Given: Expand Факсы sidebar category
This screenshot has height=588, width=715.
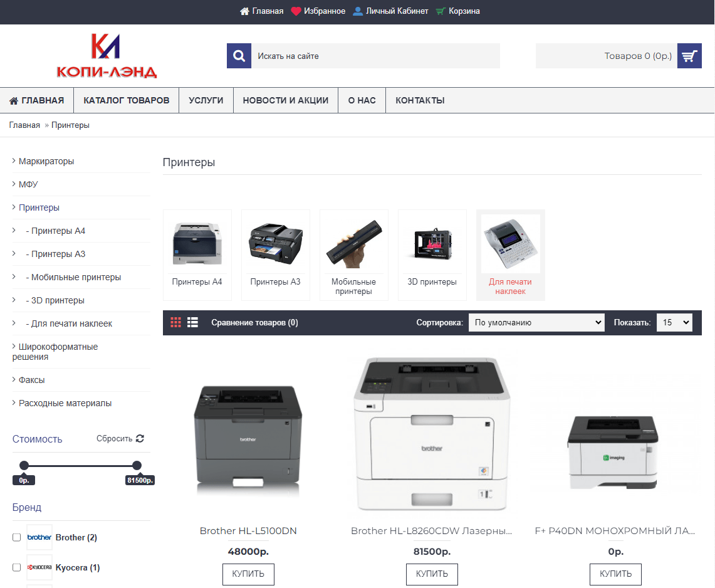Looking at the screenshot, I should [x=31, y=380].
